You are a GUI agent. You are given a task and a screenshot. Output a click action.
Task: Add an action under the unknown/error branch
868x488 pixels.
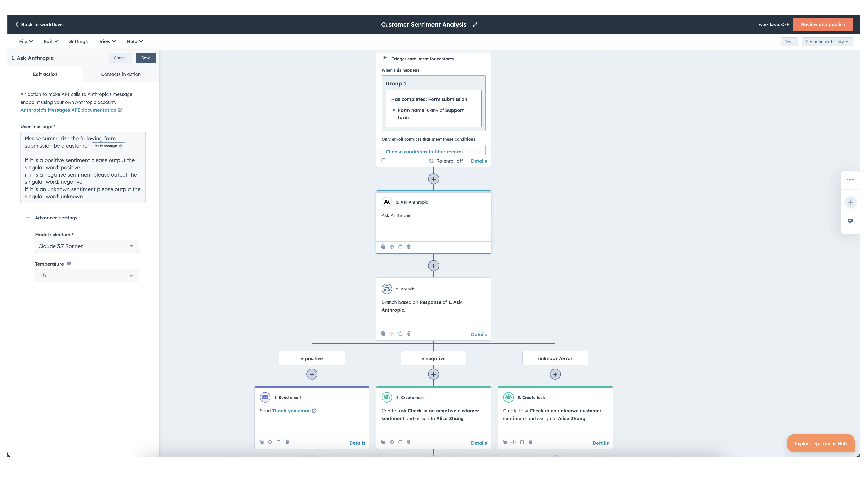point(555,374)
